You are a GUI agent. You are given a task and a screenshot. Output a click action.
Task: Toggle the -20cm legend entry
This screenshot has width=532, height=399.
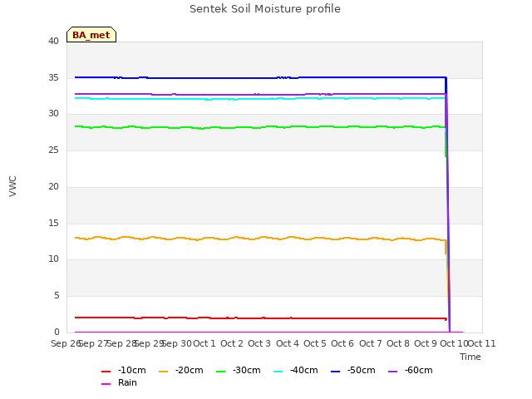pyautogui.click(x=181, y=371)
